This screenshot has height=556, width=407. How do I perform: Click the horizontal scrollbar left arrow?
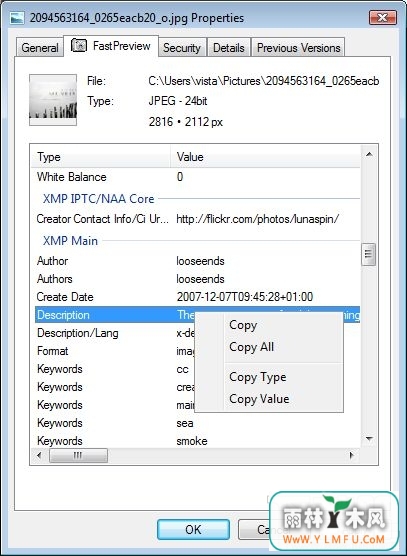coord(39,455)
